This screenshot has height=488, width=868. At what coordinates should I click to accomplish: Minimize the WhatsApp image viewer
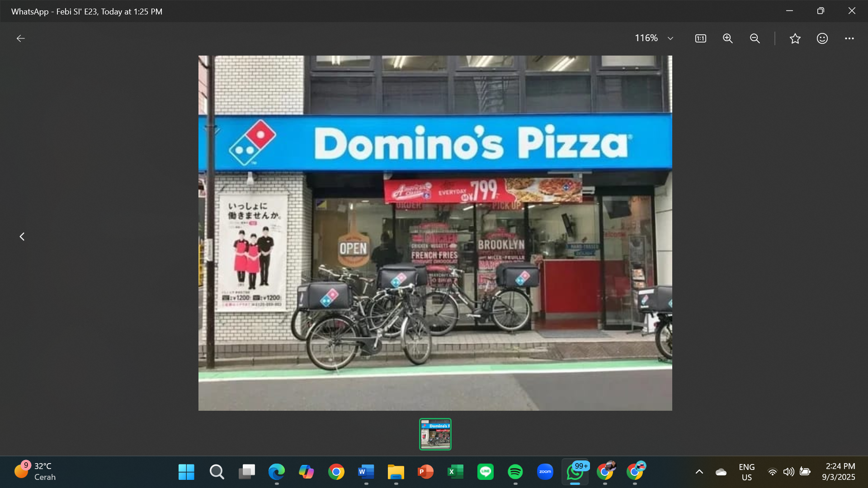coord(789,11)
